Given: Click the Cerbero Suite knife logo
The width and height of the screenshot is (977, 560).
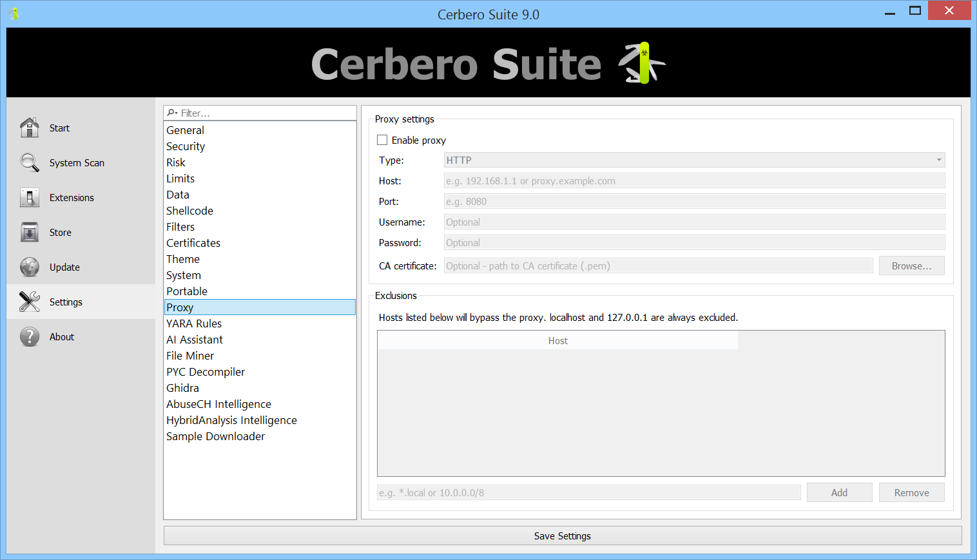Looking at the screenshot, I should tap(643, 63).
